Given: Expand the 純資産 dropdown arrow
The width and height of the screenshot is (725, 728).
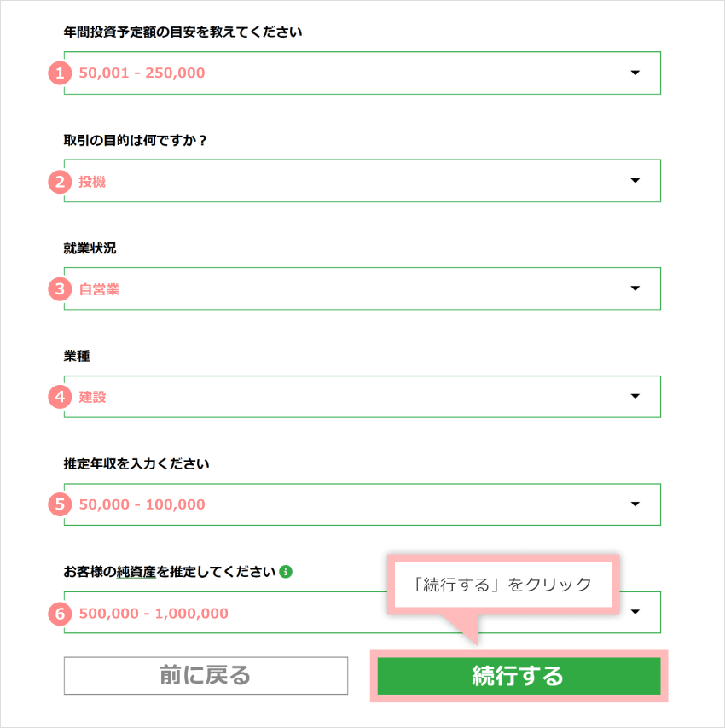Looking at the screenshot, I should [x=635, y=612].
